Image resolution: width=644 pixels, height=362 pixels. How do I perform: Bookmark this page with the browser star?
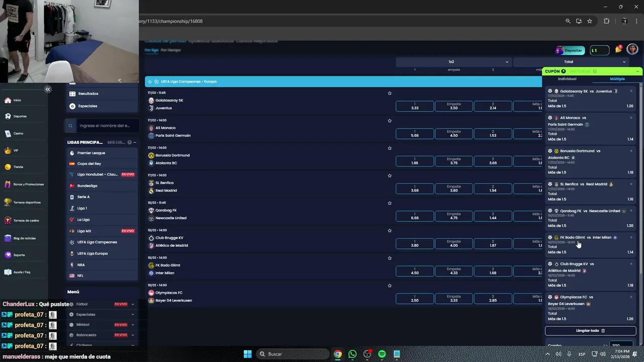590,21
